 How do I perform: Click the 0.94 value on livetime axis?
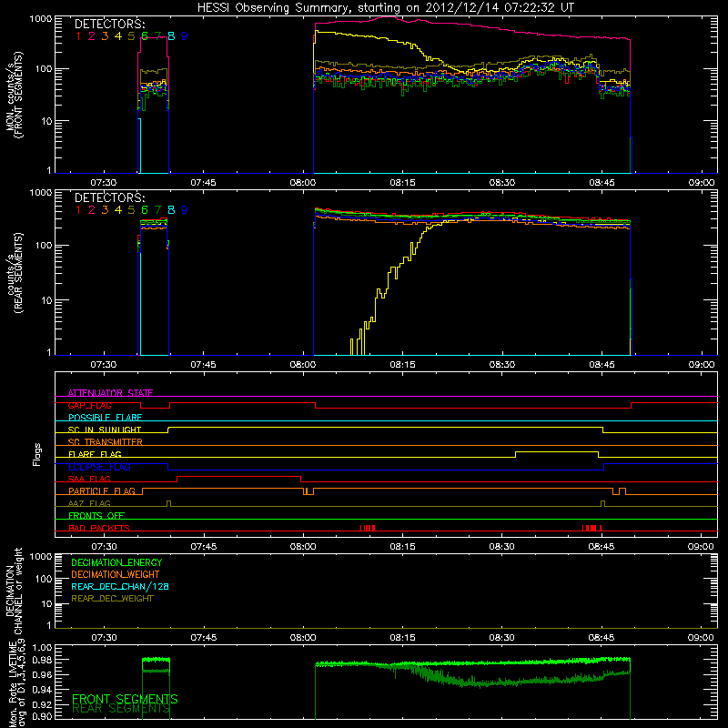[42, 690]
